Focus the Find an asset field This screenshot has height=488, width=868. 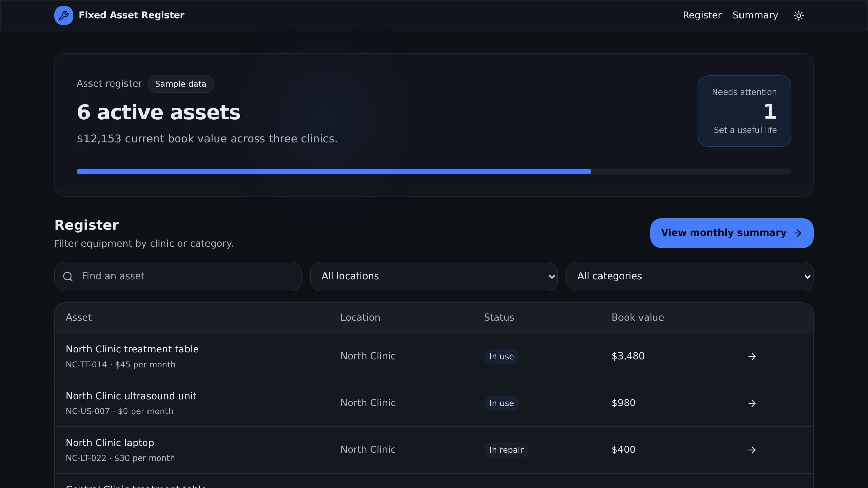click(x=178, y=276)
